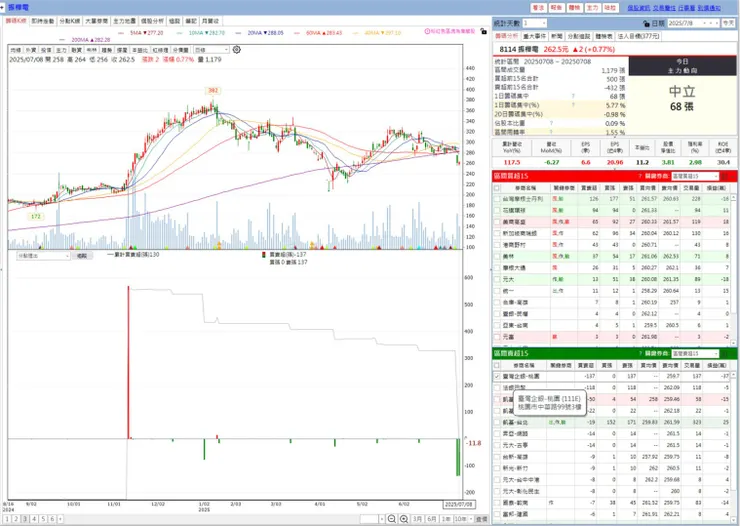Toggle the lock icon beside 日期

pyautogui.click(x=646, y=23)
